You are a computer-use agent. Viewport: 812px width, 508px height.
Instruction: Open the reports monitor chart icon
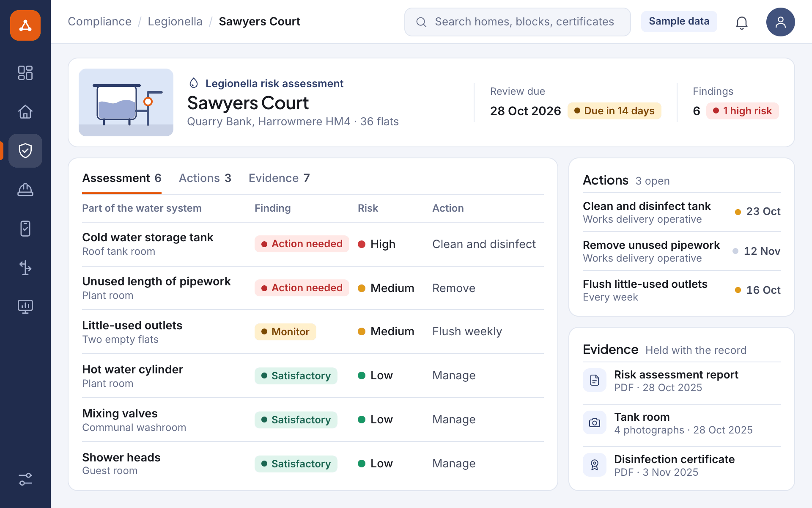point(25,306)
